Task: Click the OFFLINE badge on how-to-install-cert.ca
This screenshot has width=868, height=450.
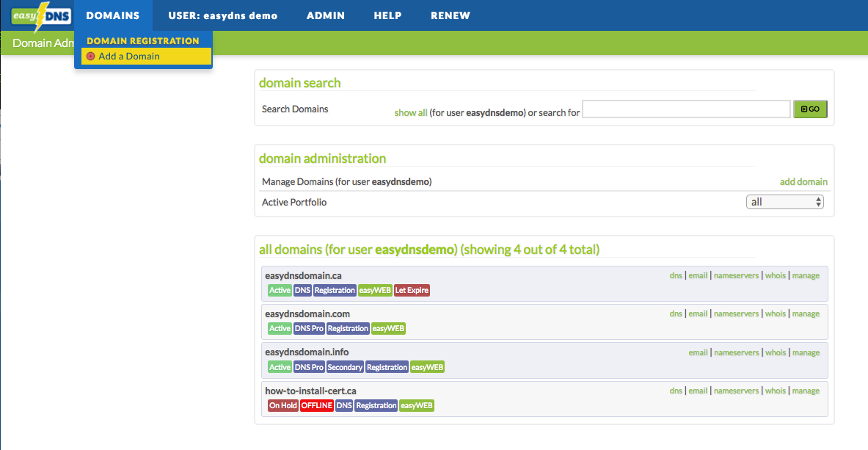Action: coord(317,406)
